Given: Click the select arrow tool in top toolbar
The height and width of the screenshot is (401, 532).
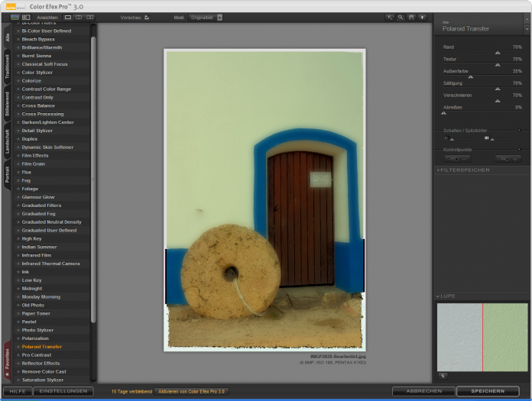Looking at the screenshot, I should [x=390, y=17].
